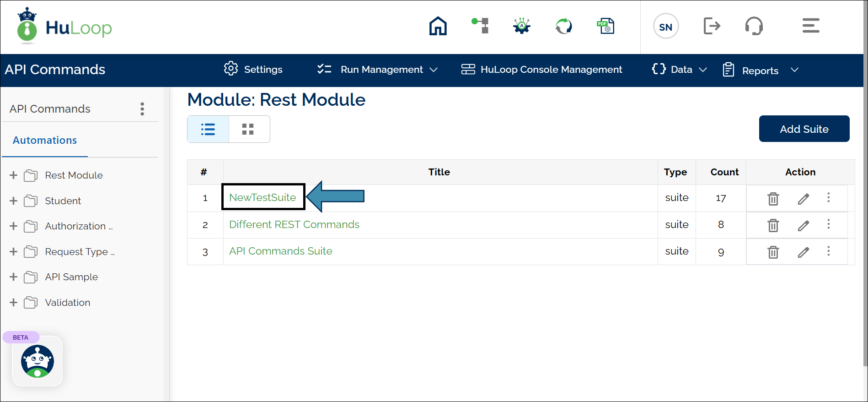The height and width of the screenshot is (402, 868).
Task: Open HuLoop Console Management menu
Action: click(x=542, y=70)
